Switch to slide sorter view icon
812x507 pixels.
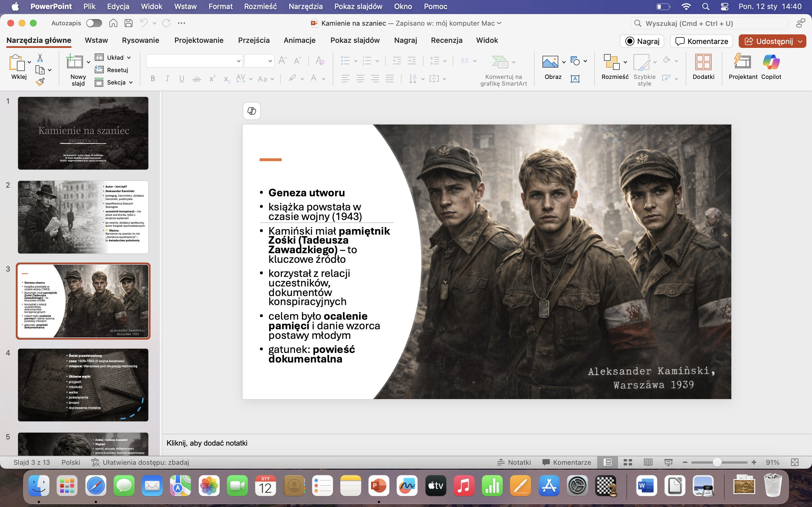pyautogui.click(x=627, y=462)
